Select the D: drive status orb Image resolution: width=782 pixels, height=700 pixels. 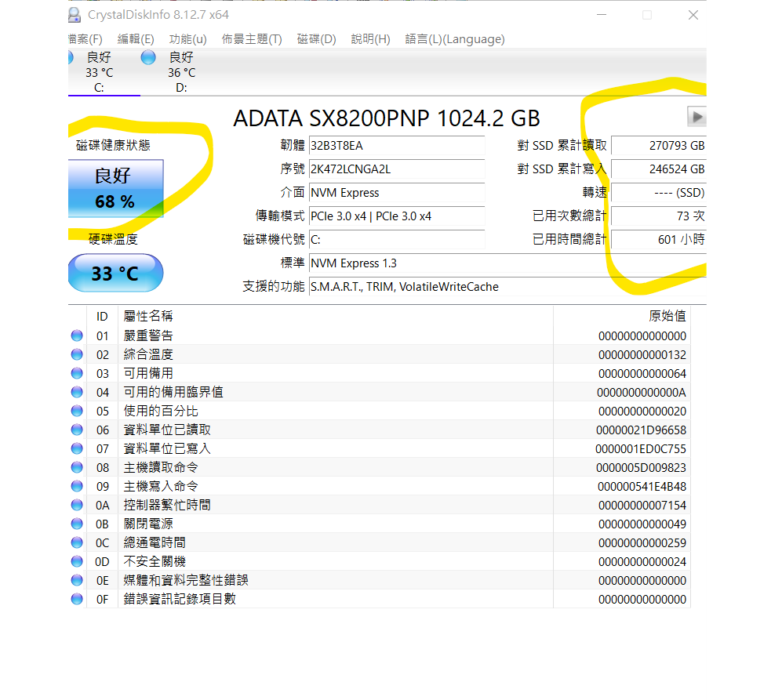pos(148,57)
